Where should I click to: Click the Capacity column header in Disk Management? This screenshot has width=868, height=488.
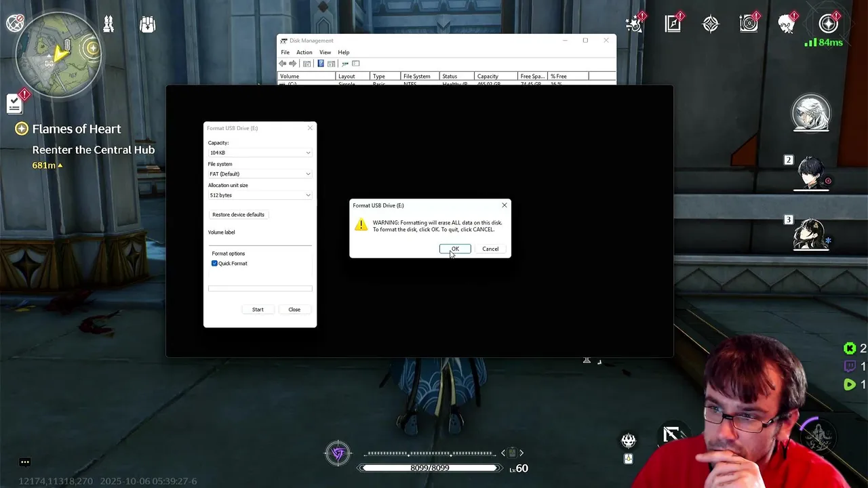496,76
